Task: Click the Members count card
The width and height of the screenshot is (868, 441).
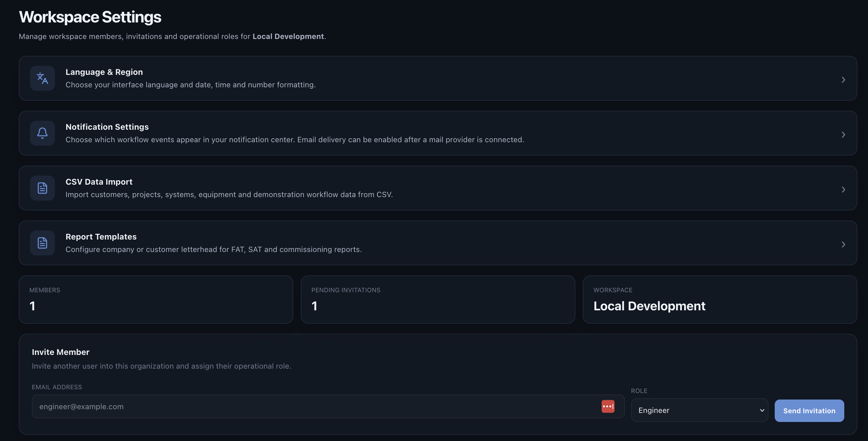Action: click(156, 299)
